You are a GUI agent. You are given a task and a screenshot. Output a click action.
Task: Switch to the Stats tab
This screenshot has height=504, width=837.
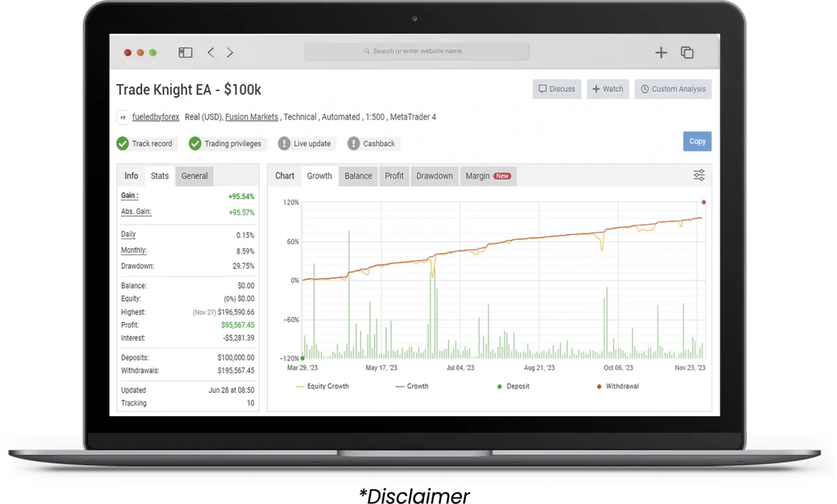click(x=160, y=176)
